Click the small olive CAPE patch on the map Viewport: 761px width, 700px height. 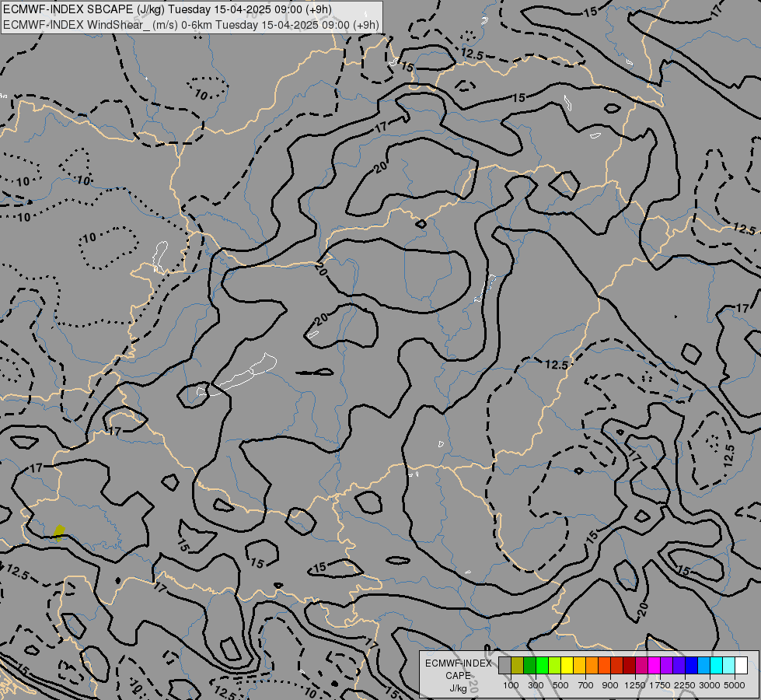[59, 533]
